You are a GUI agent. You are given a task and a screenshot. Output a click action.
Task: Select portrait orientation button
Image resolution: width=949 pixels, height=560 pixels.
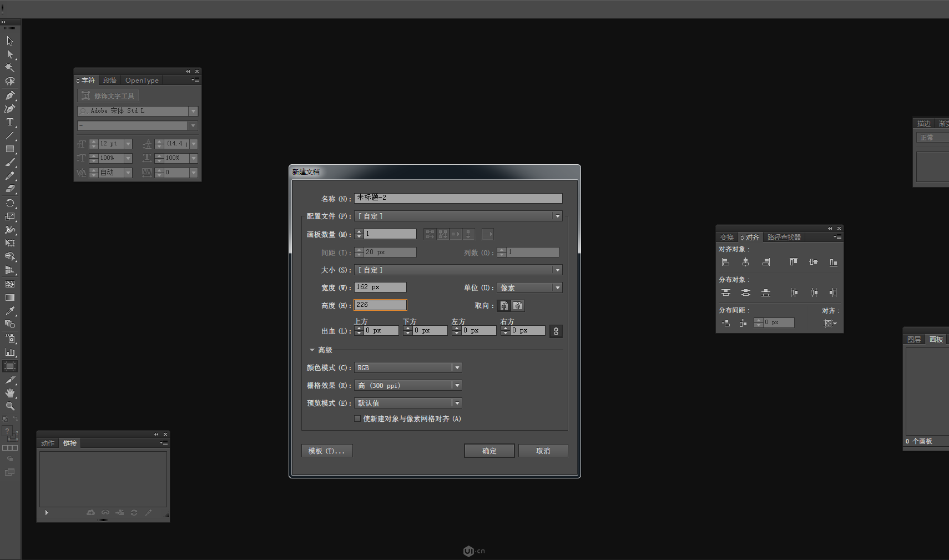[x=504, y=306]
